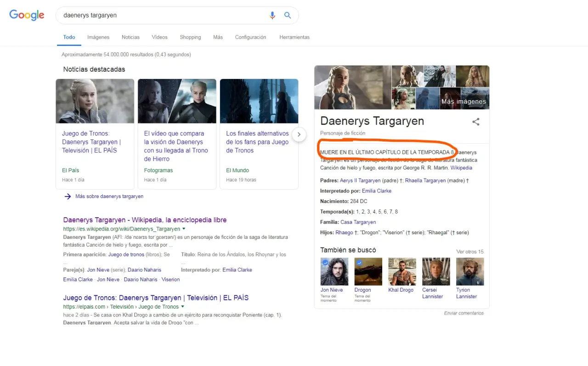Image resolution: width=588 pixels, height=366 pixels.
Task: Open the Más search menu
Action: point(218,37)
